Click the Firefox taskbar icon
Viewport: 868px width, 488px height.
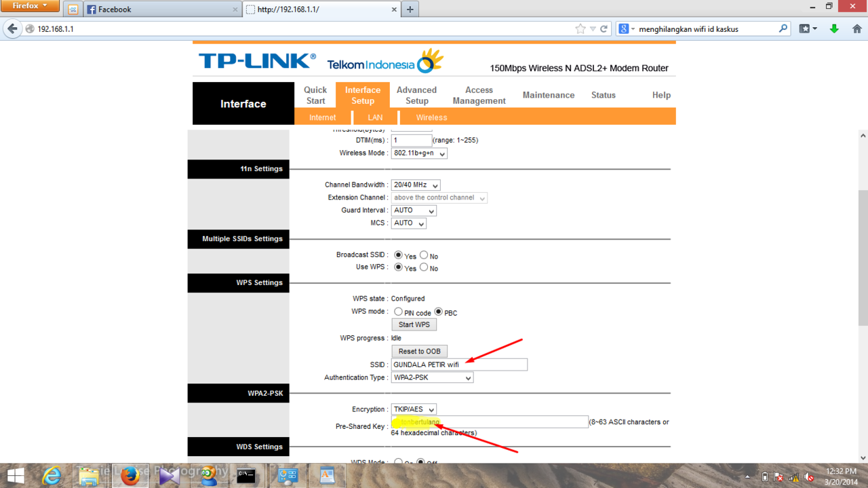coord(130,476)
